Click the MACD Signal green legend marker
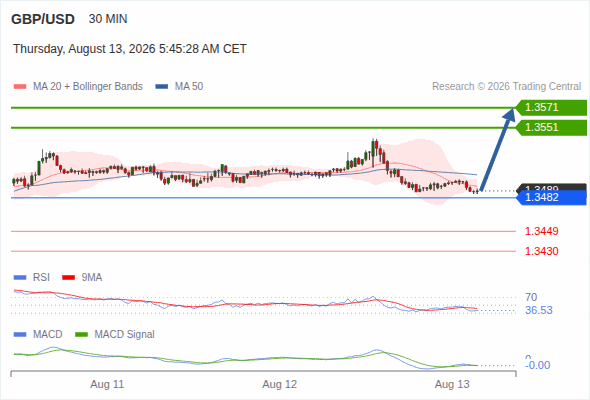This screenshot has height=400, width=590. (x=81, y=335)
